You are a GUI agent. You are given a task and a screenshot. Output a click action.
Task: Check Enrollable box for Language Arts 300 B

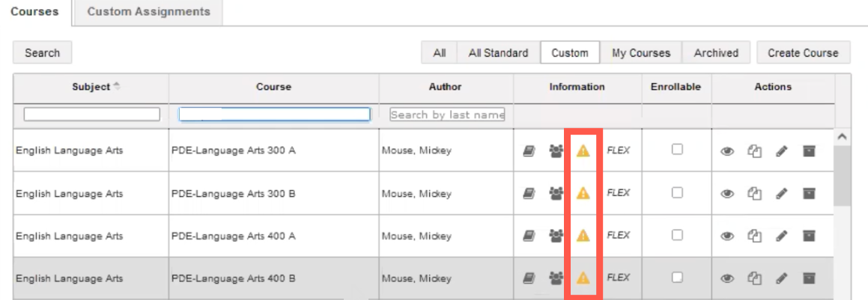[x=677, y=192]
